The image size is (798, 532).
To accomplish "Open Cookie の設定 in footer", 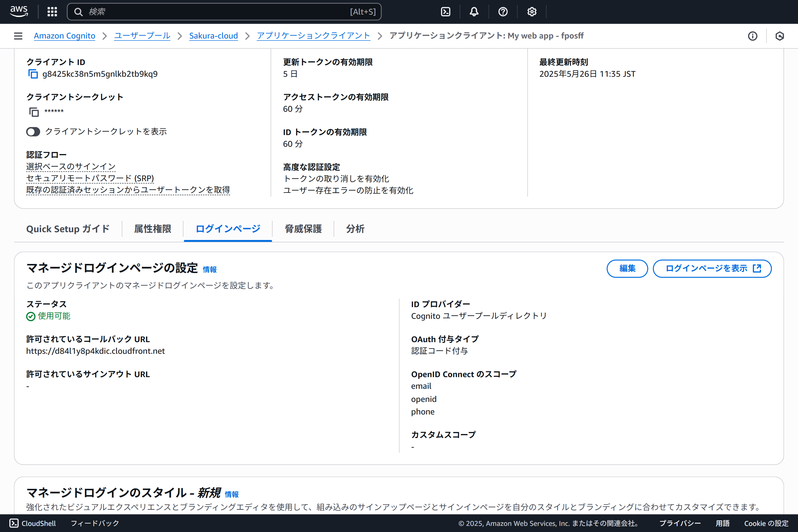I will 766,523.
